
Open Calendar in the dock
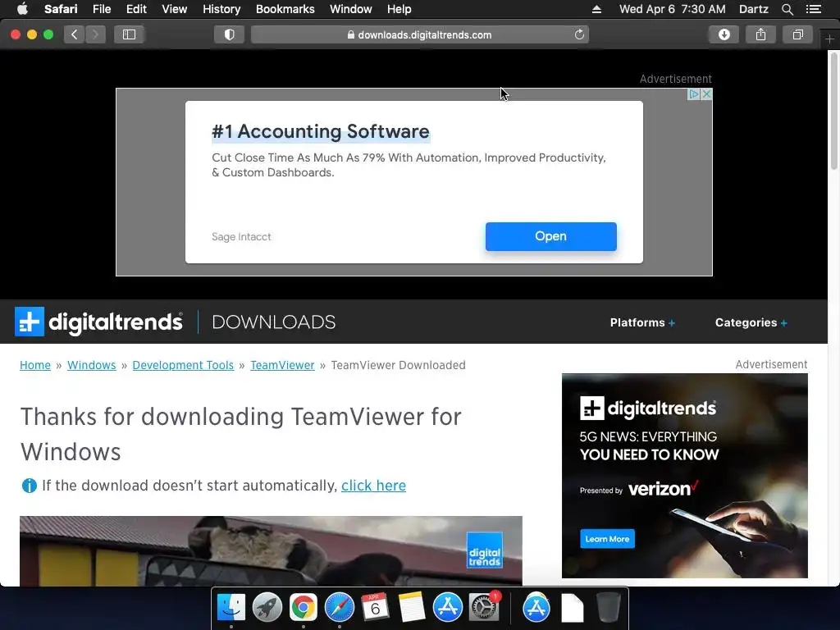coord(375,608)
